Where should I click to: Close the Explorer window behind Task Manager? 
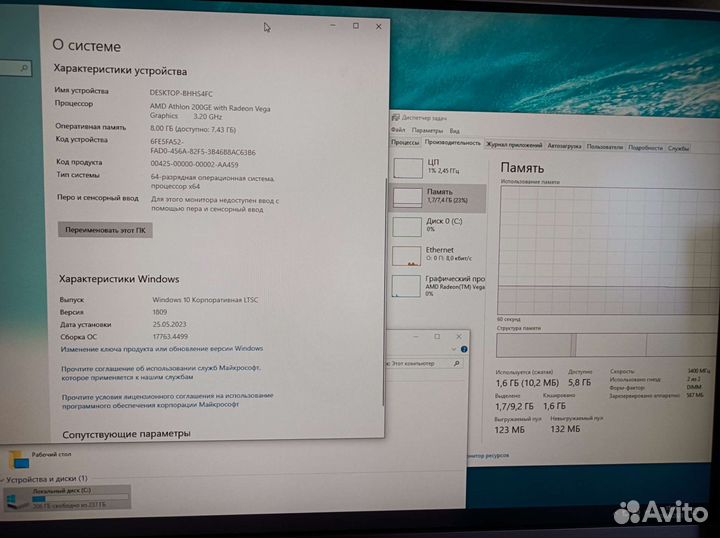coord(459,336)
